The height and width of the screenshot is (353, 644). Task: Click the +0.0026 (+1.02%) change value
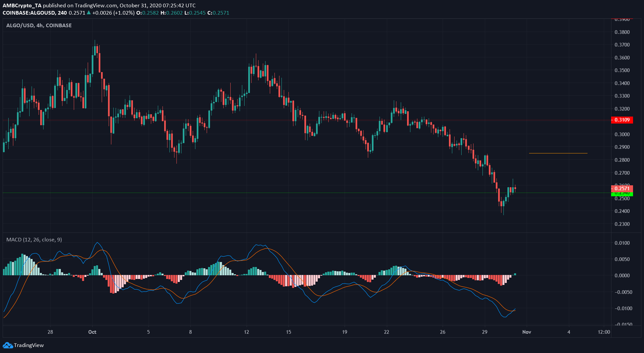[x=113, y=13]
